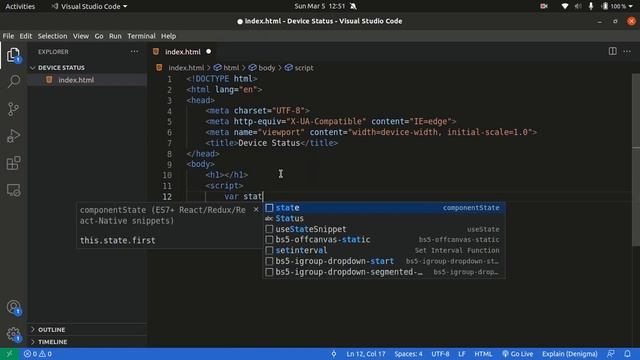640x360 pixels.
Task: Click the camera recording icon in top bar
Action: tap(544, 6)
